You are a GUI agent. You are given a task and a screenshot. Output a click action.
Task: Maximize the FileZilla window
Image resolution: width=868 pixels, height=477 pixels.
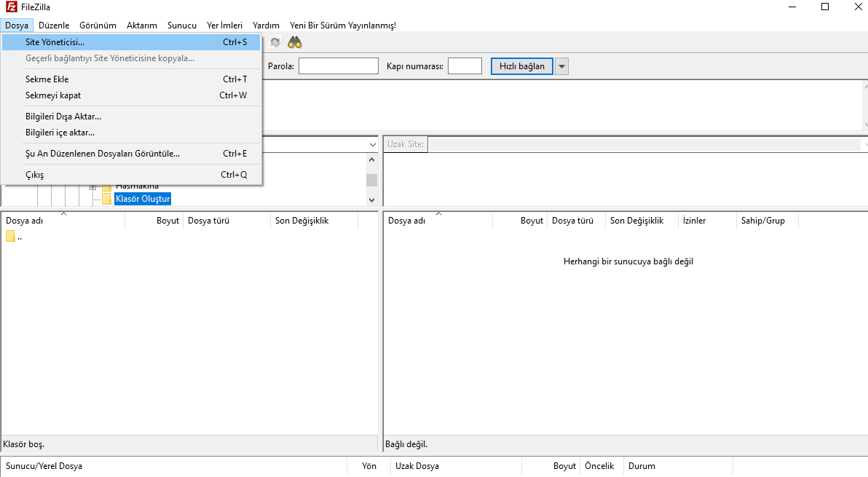[x=825, y=7]
